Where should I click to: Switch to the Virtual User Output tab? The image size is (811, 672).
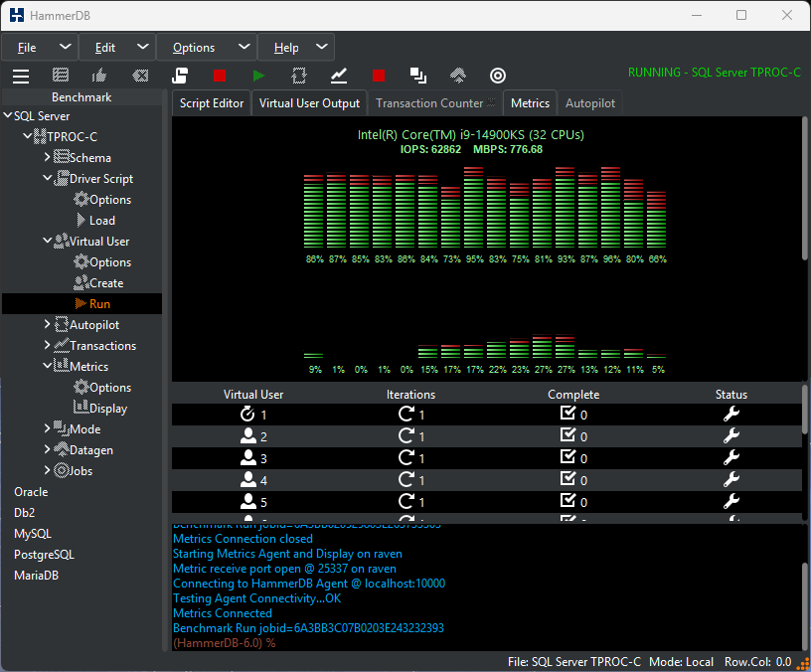click(309, 103)
